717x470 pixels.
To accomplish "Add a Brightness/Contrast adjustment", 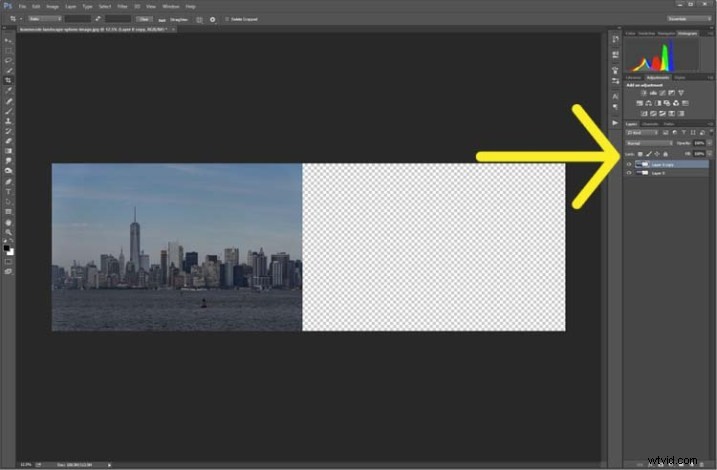I will [644, 93].
